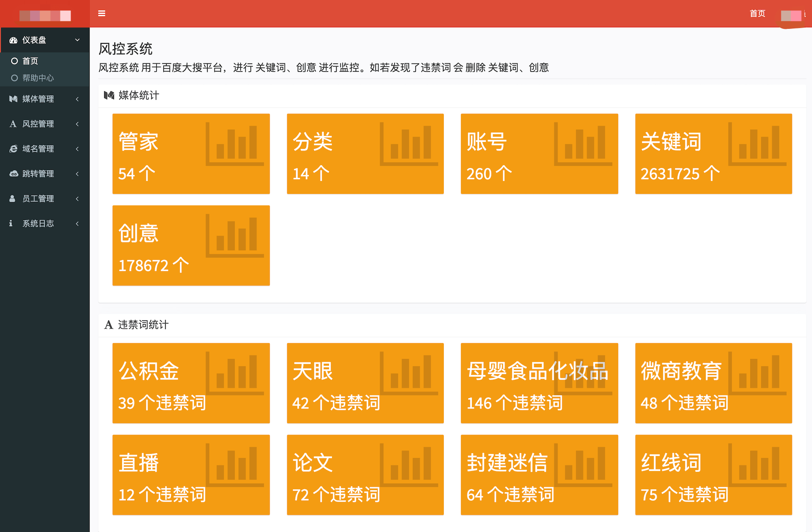Click the cloud icon beside 跳转管理
812x532 pixels.
pyautogui.click(x=13, y=174)
